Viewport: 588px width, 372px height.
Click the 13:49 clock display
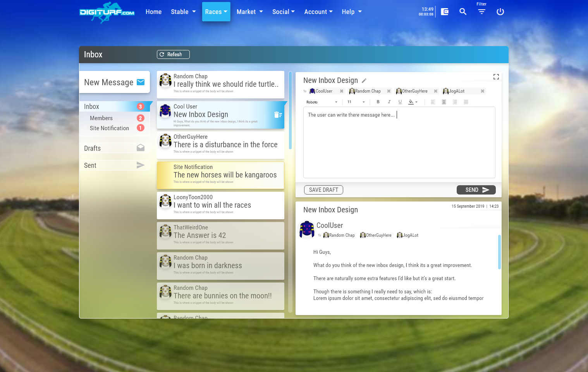click(x=428, y=9)
